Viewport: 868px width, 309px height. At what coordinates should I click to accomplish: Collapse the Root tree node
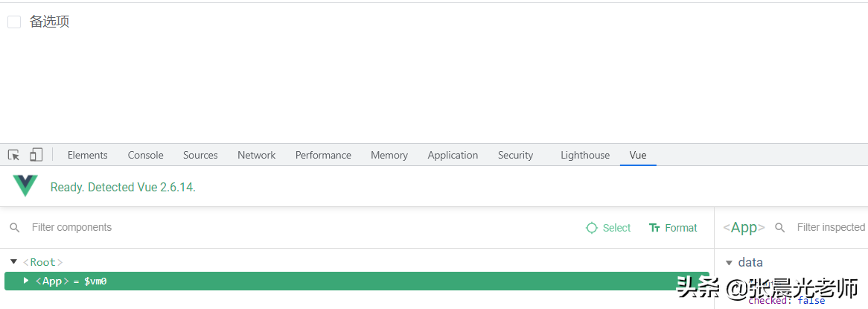point(13,261)
